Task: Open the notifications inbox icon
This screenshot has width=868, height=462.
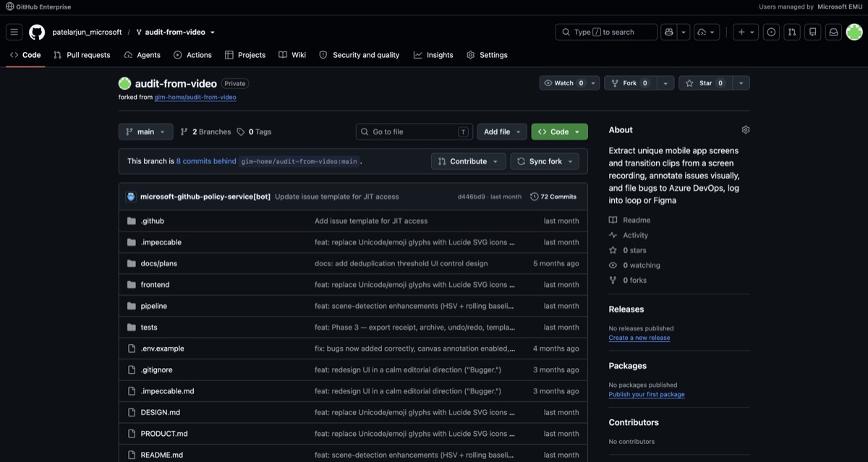Action: (833, 32)
